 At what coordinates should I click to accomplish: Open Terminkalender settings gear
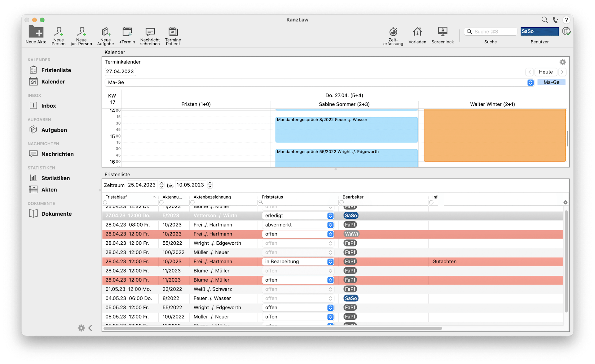563,62
